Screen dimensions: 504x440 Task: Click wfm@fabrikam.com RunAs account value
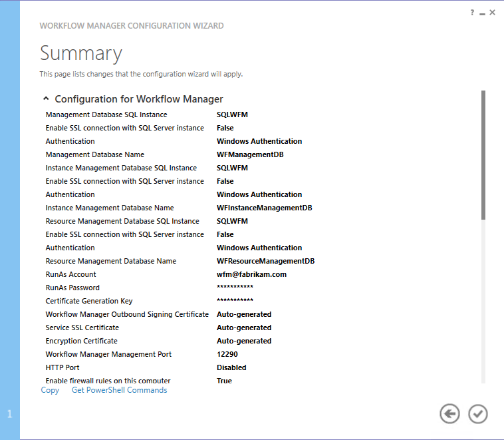coord(251,274)
